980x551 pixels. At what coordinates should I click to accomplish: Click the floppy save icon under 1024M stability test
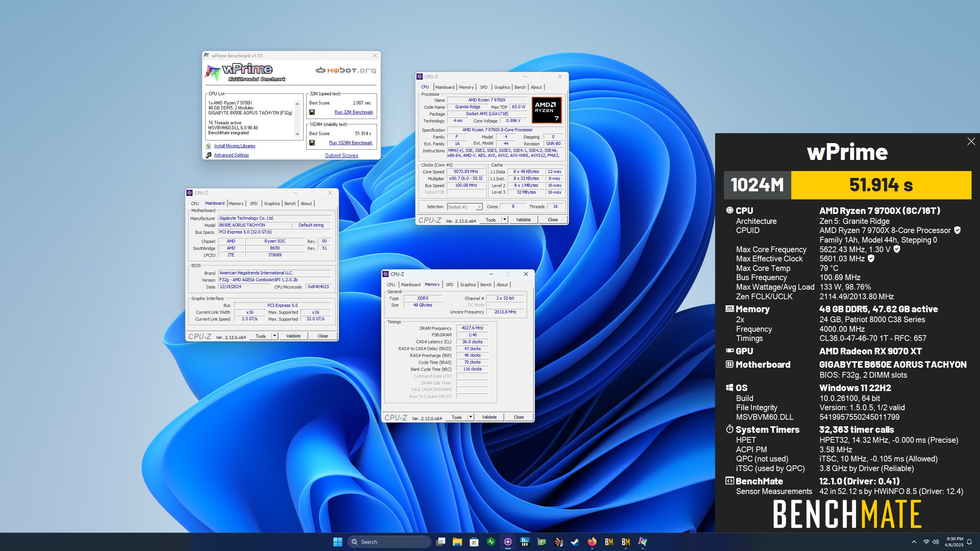pyautogui.click(x=312, y=143)
